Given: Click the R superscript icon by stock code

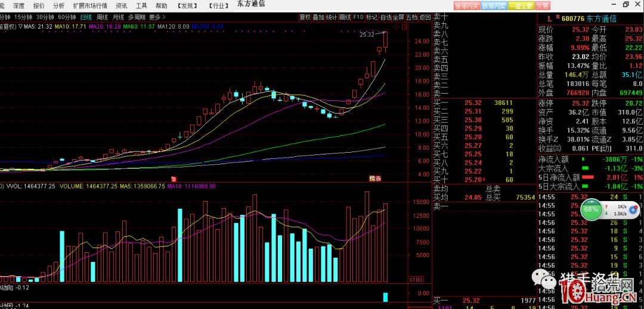Looking at the screenshot, I should [x=558, y=17].
